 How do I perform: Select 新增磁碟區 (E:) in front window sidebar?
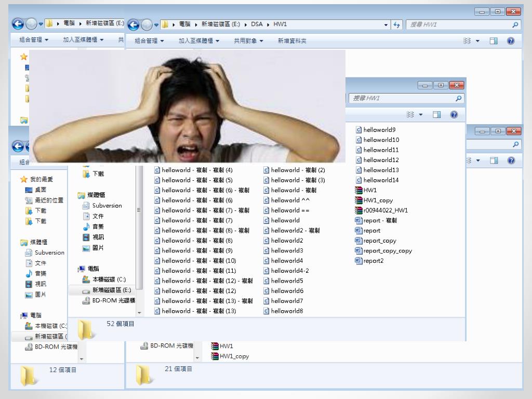pos(107,290)
